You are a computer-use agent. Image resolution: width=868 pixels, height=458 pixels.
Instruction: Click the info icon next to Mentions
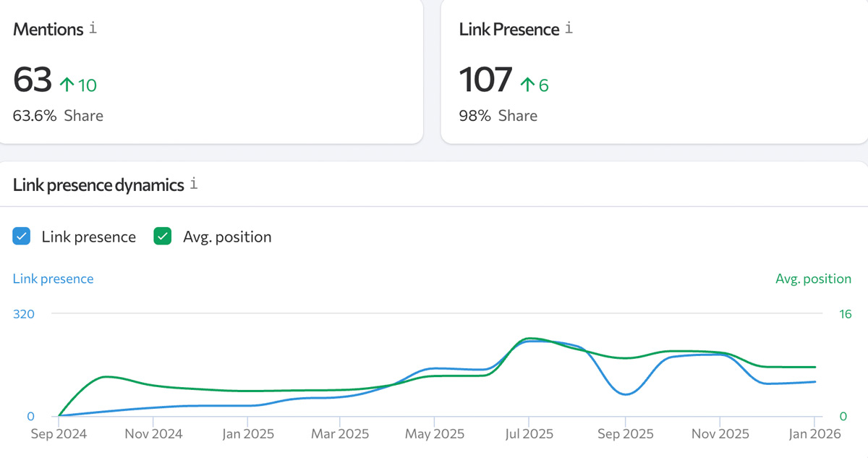tap(93, 29)
